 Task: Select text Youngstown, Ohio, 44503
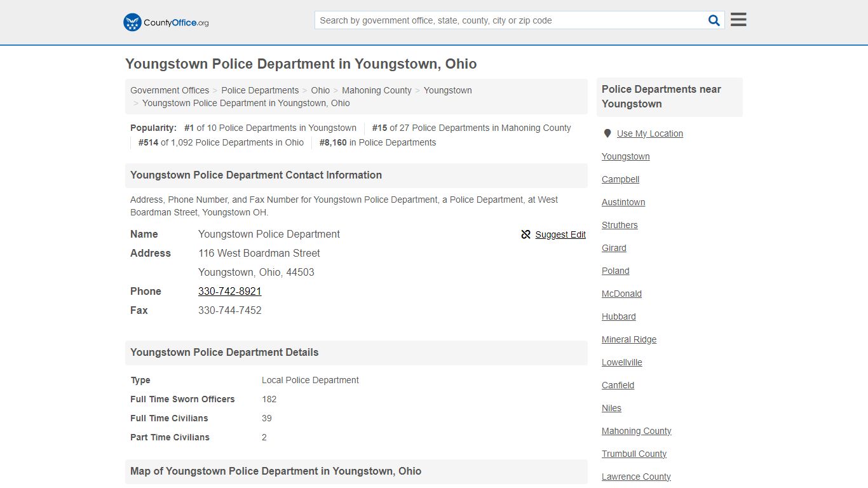pyautogui.click(x=256, y=272)
